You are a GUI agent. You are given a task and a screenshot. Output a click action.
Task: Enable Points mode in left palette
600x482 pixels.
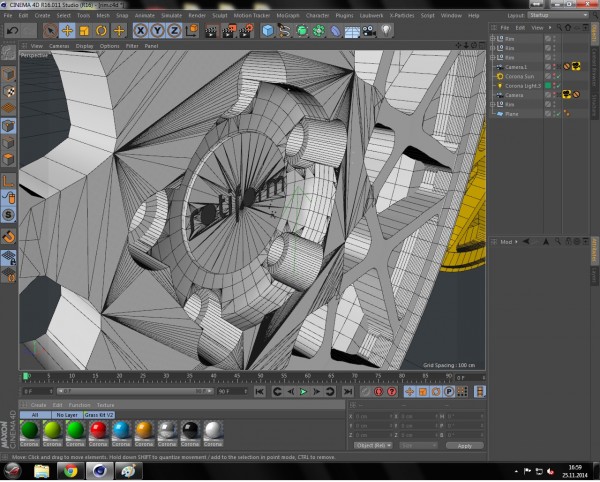tap(8, 125)
